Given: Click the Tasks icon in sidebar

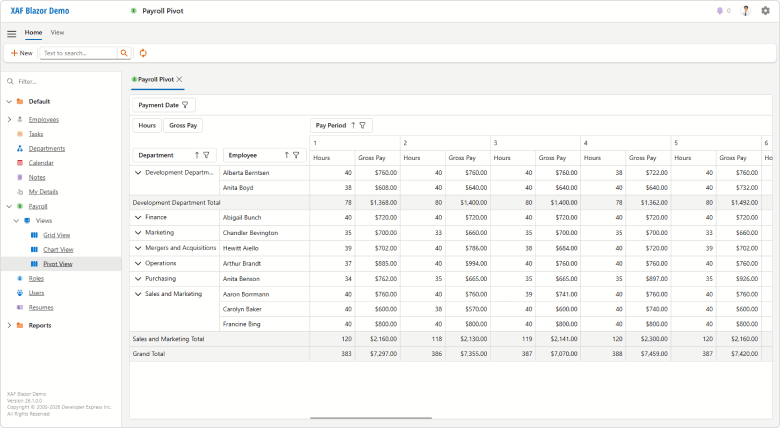Looking at the screenshot, I should click(20, 134).
